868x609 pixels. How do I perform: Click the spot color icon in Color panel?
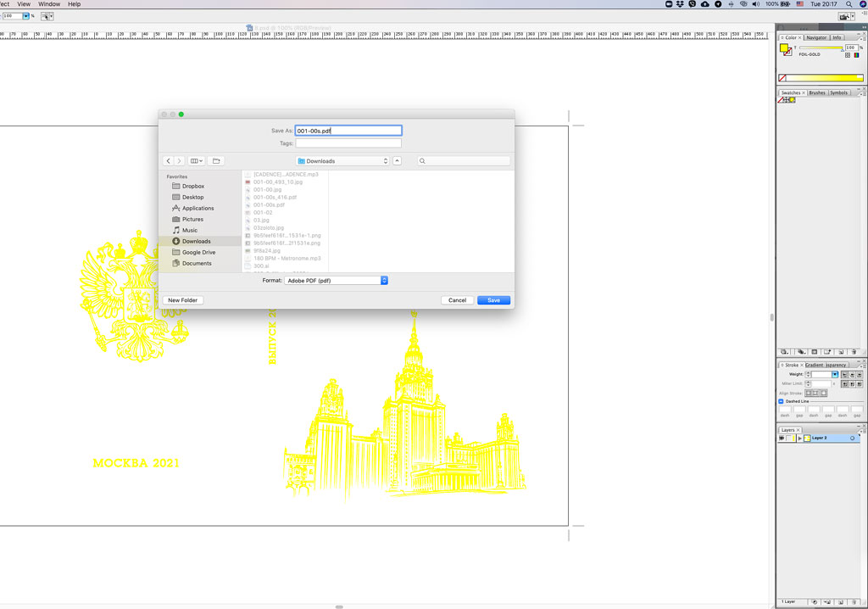point(848,55)
